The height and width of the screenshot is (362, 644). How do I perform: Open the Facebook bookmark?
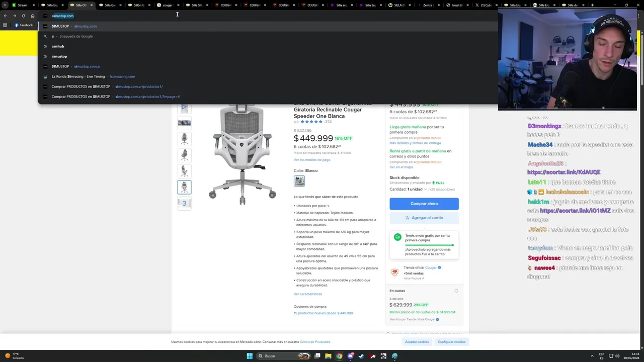point(24,25)
